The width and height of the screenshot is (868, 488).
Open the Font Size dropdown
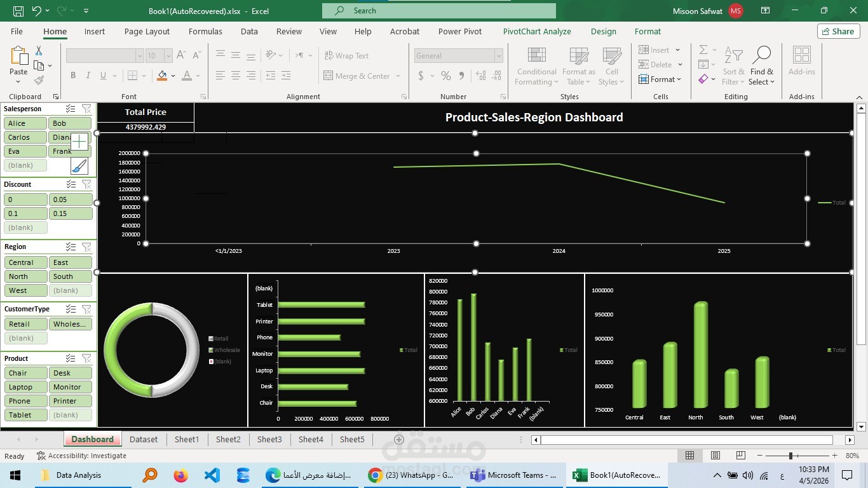(x=167, y=55)
